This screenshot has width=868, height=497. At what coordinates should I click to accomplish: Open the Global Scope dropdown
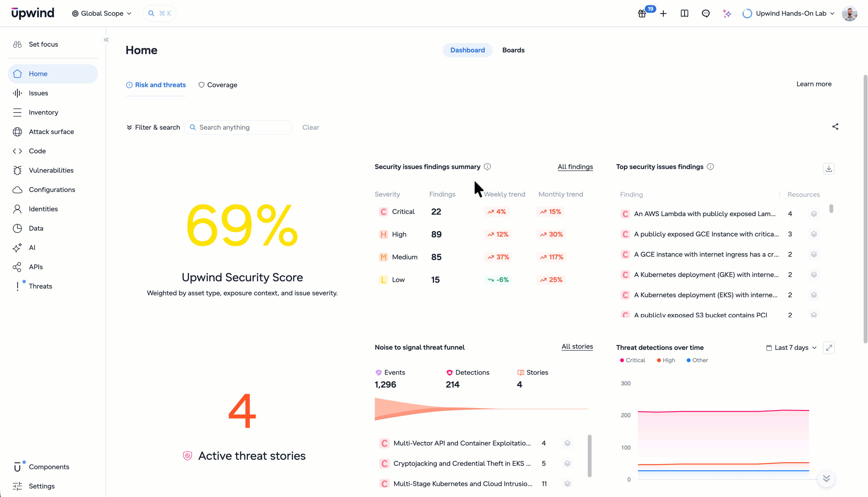pos(102,14)
